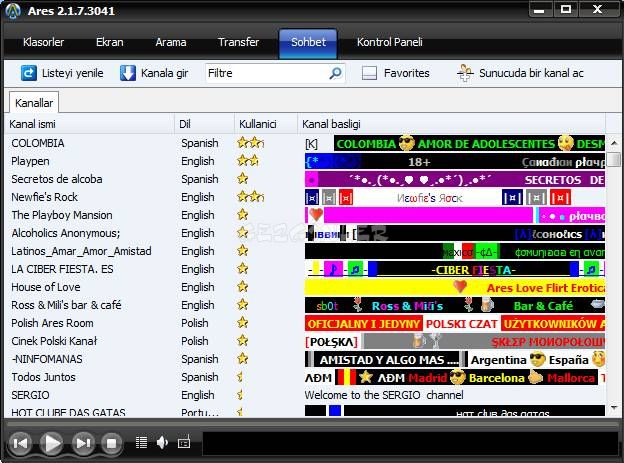Switch to the Arama tab
624x463 pixels.
pyautogui.click(x=171, y=42)
